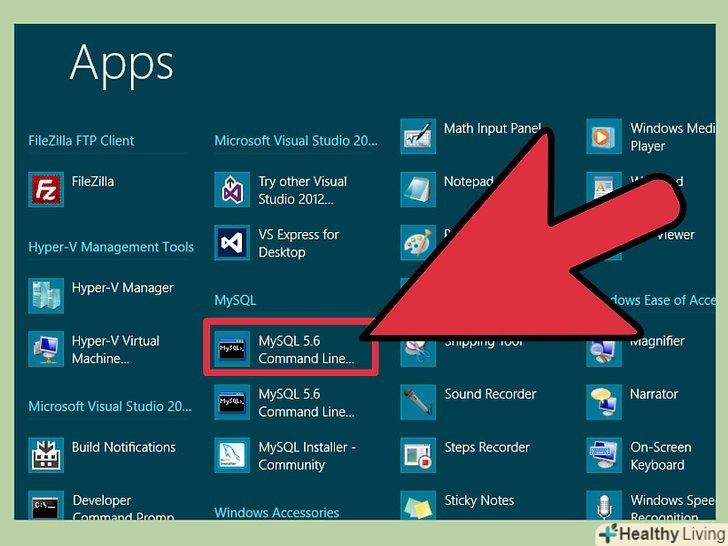Click Try other Visual Studio 2012 icon
728x546 pixels.
coord(232,189)
